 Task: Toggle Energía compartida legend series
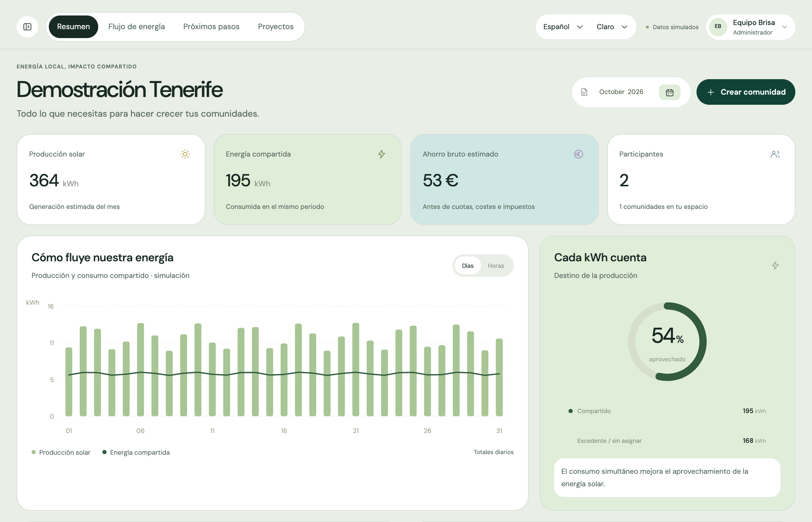(x=136, y=453)
